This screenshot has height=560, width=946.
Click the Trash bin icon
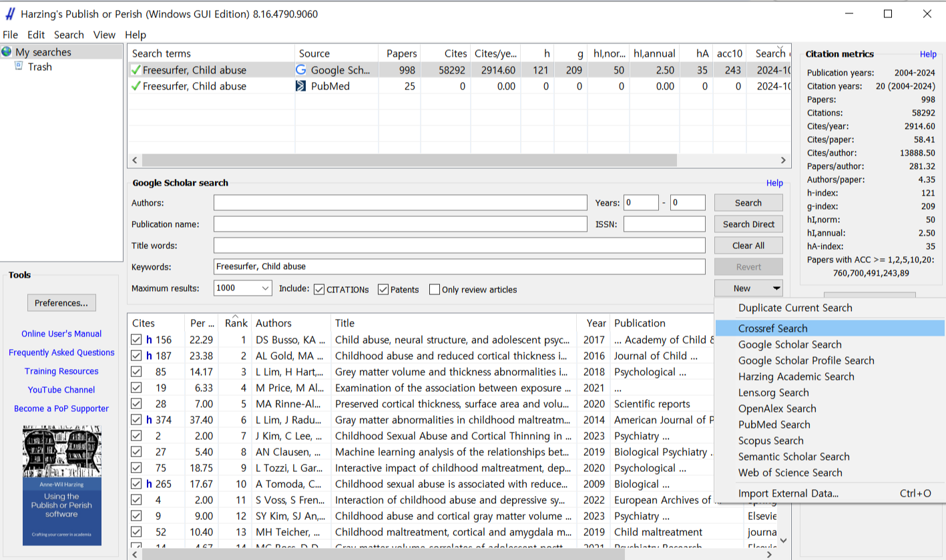[x=19, y=66]
